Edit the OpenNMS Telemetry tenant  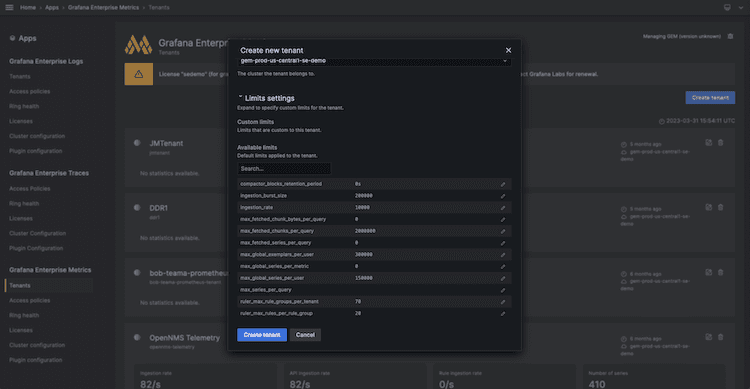(708, 337)
